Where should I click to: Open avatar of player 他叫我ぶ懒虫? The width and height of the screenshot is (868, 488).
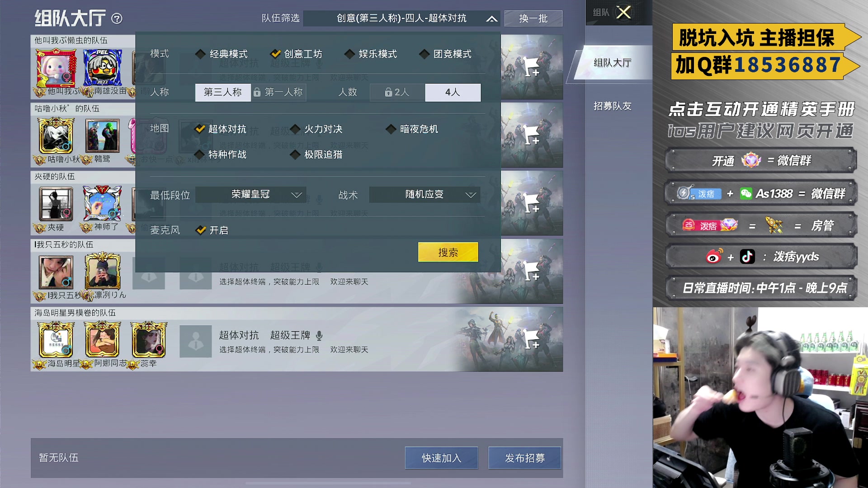tap(56, 68)
